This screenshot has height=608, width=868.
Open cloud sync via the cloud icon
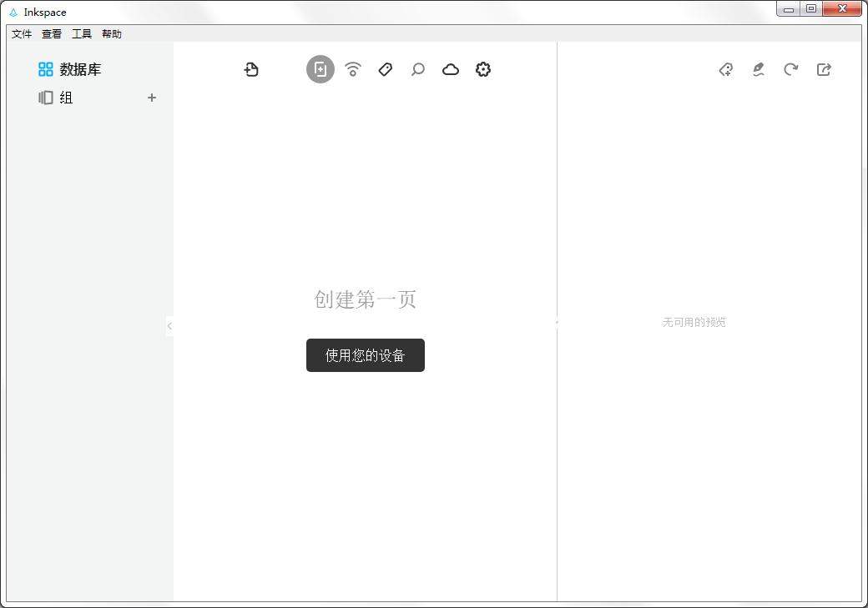pos(451,69)
